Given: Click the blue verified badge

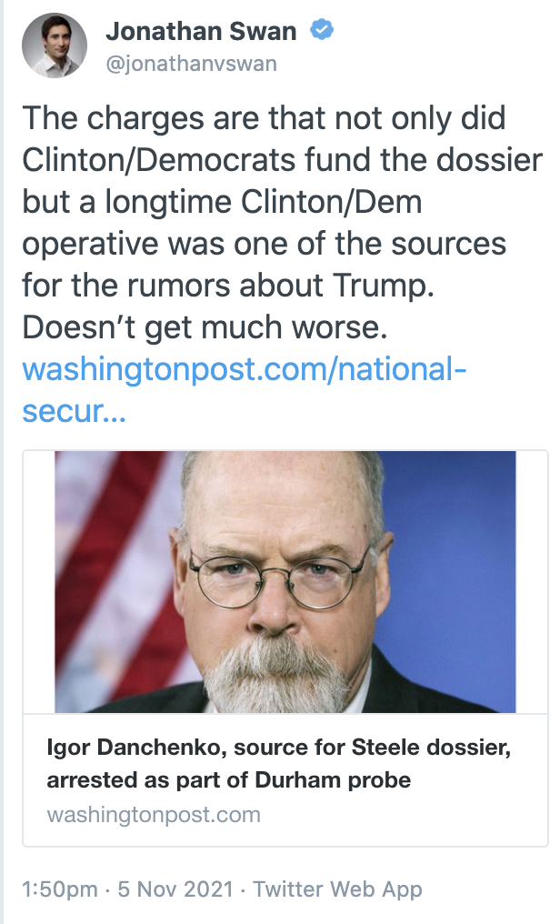Looking at the screenshot, I should 321,31.
